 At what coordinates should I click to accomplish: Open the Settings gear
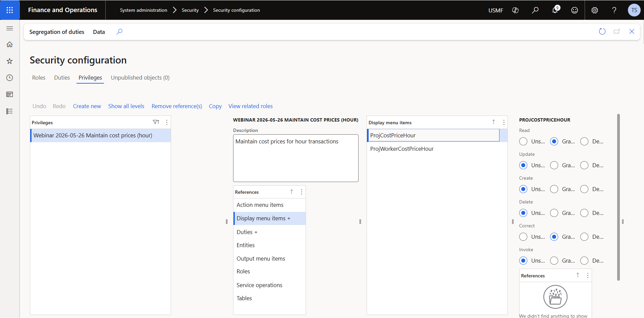click(595, 10)
